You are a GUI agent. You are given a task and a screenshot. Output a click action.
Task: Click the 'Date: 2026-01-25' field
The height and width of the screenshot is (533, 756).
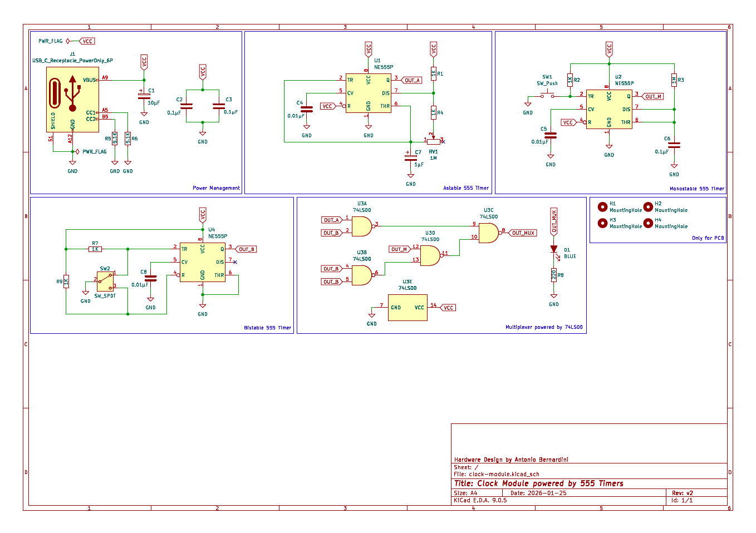(538, 493)
